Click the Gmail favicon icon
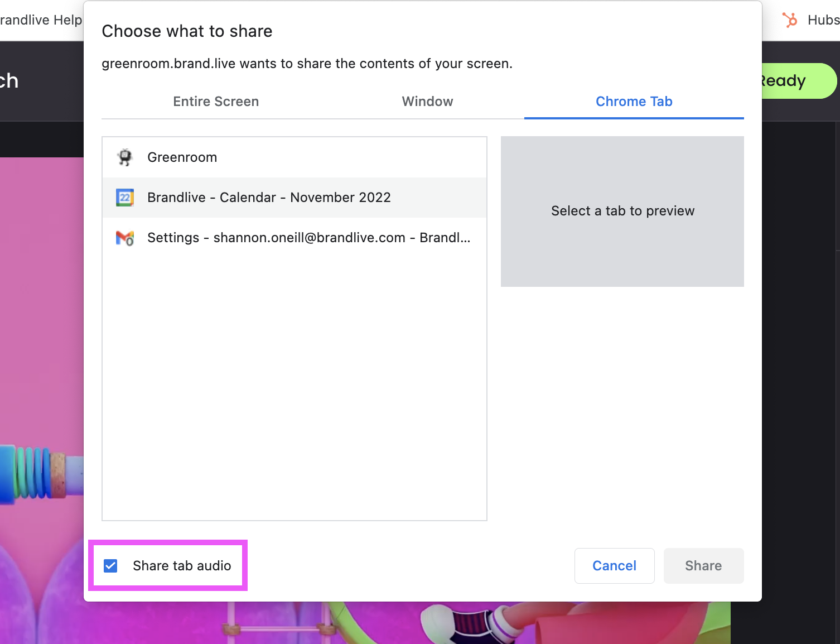 click(x=125, y=238)
